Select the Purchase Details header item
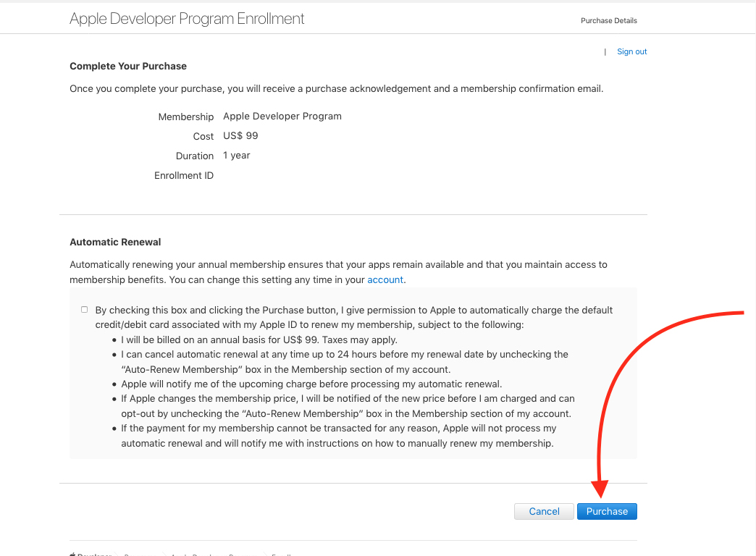 (608, 21)
